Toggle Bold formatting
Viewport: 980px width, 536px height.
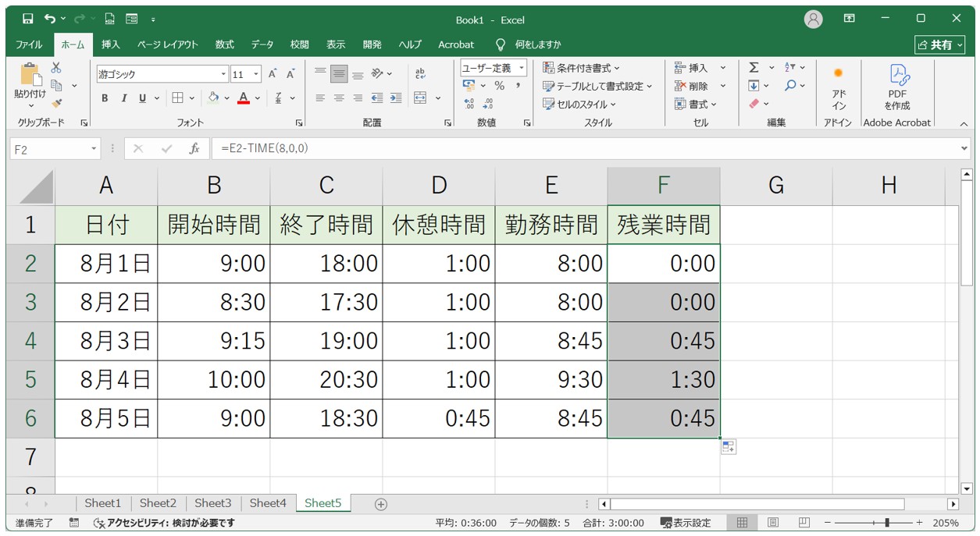[105, 98]
